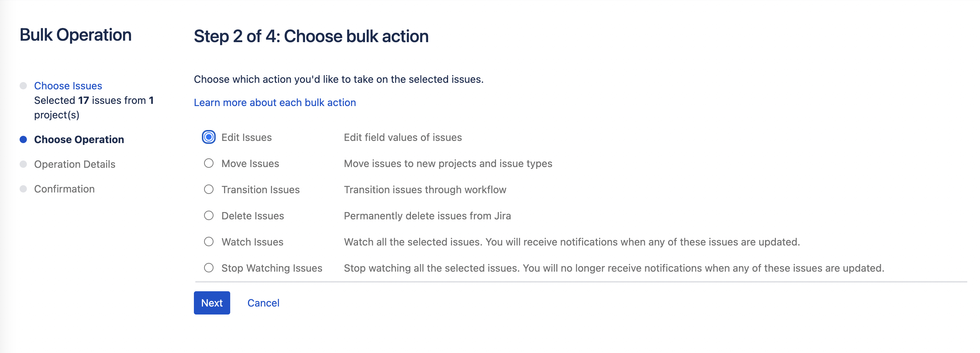The height and width of the screenshot is (353, 980).
Task: Click the Operation Details step label
Action: pos(74,164)
